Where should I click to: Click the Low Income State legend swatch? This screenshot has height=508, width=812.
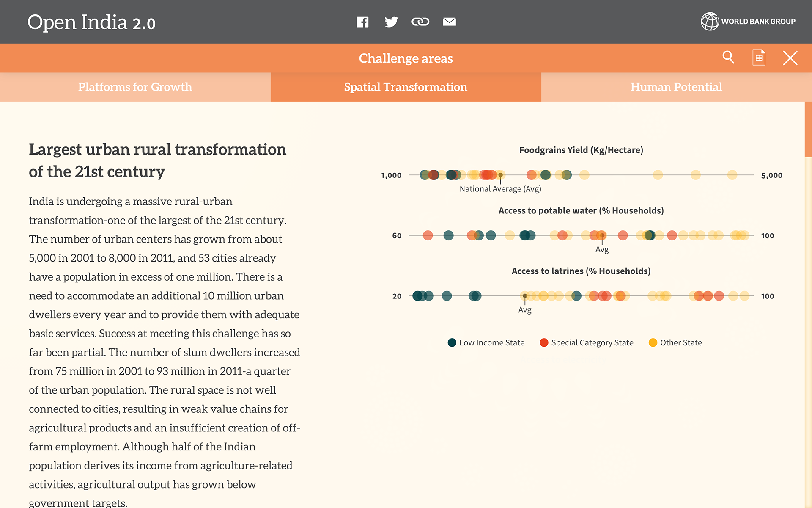point(452,342)
